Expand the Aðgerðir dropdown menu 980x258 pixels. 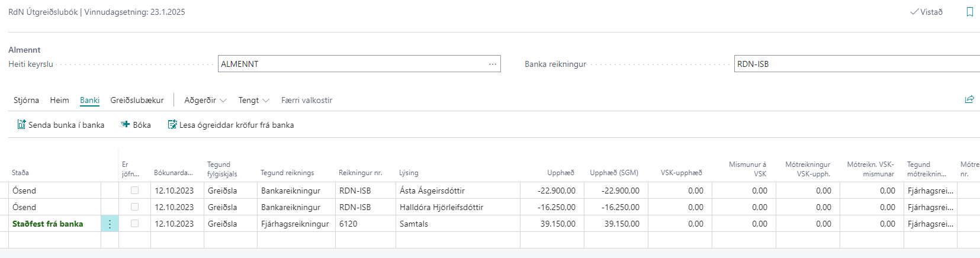click(205, 100)
